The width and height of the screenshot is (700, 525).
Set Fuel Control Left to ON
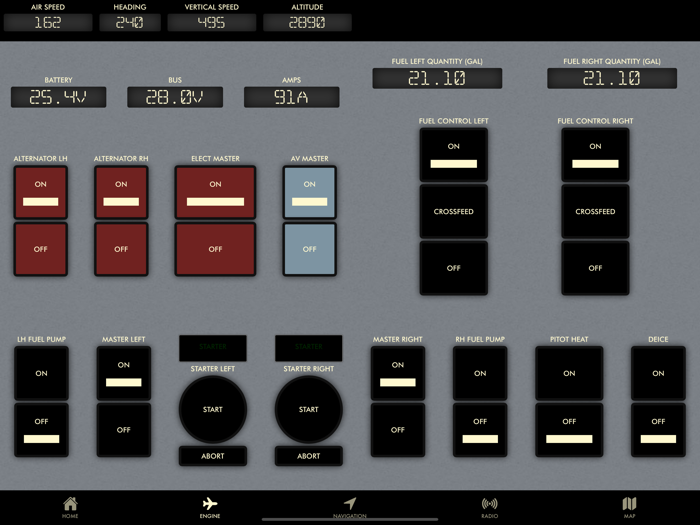coord(454,155)
